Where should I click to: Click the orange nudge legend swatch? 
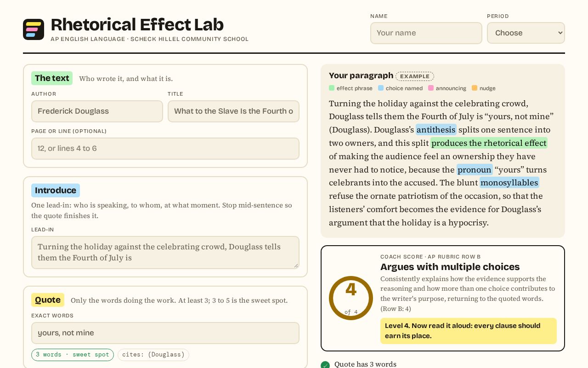pos(475,88)
